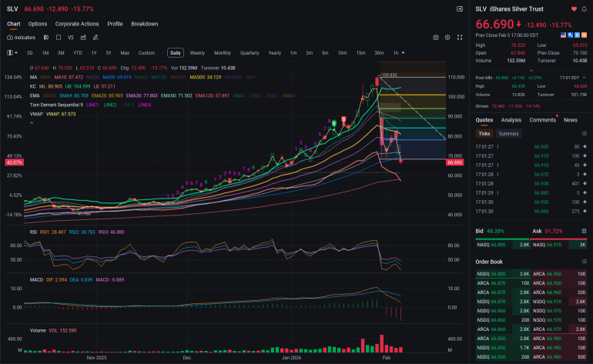Collapse the right side panel
Image resolution: width=593 pixels, height=364 pixels.
click(x=460, y=8)
